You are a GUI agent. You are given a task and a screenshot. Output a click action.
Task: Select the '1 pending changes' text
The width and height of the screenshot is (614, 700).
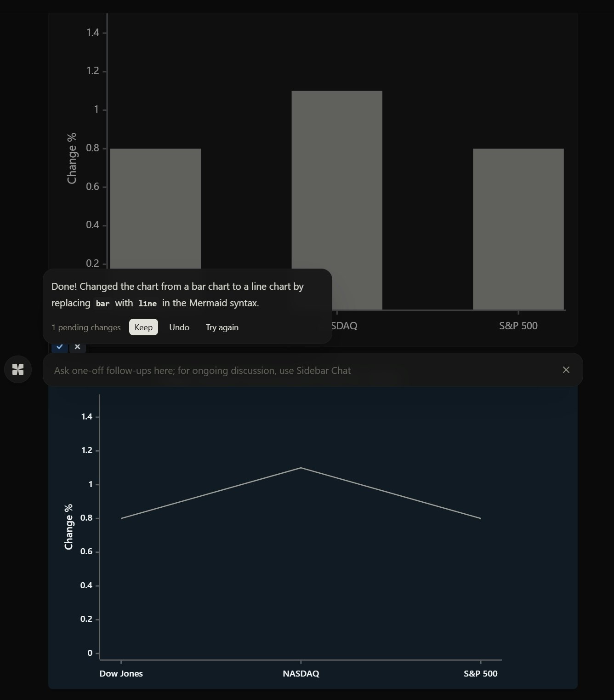coord(86,327)
